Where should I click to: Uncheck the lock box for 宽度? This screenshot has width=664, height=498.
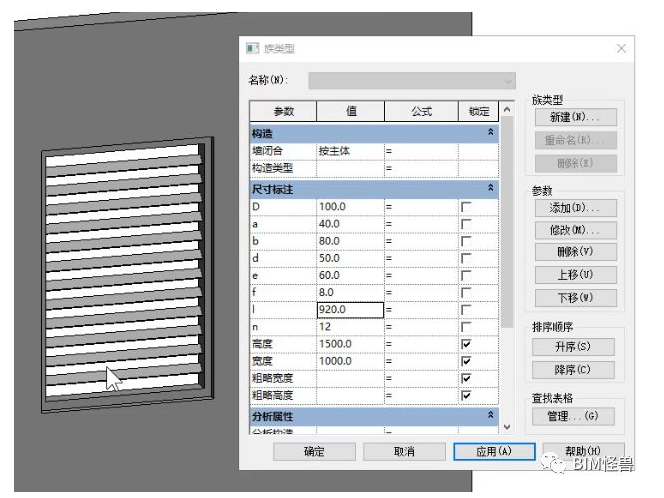pyautogui.click(x=465, y=360)
